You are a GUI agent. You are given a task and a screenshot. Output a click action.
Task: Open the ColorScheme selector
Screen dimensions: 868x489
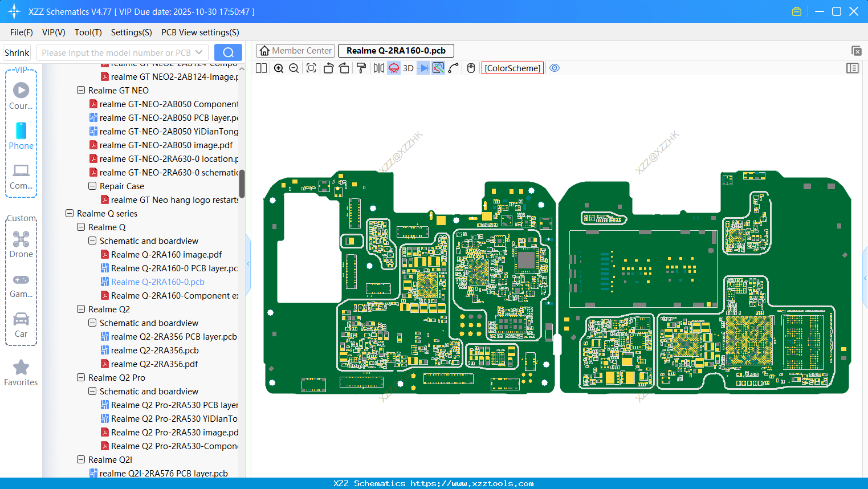(x=512, y=68)
